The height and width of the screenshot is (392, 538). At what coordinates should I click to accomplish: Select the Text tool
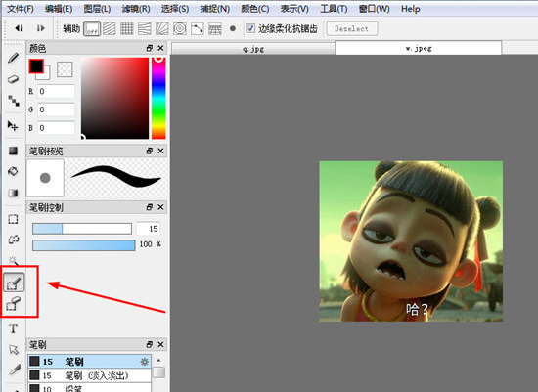point(13,328)
